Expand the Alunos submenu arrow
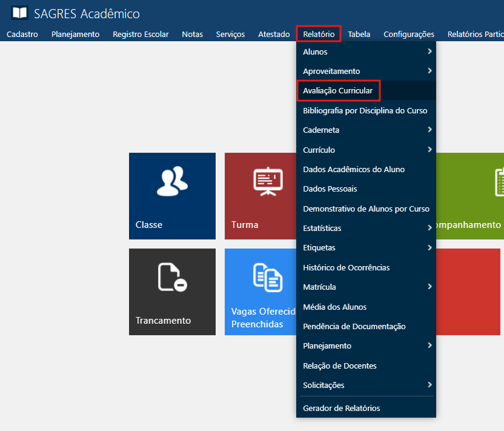 [429, 52]
